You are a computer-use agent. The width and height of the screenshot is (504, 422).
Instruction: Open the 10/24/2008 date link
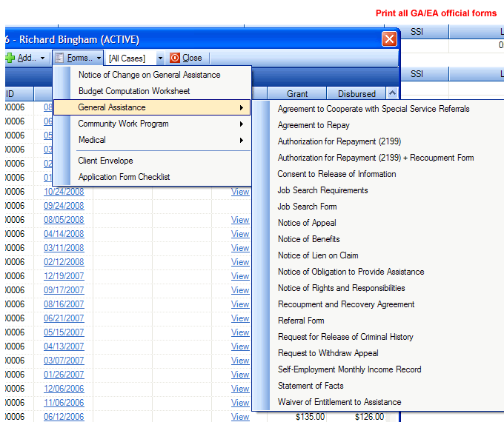coord(64,192)
